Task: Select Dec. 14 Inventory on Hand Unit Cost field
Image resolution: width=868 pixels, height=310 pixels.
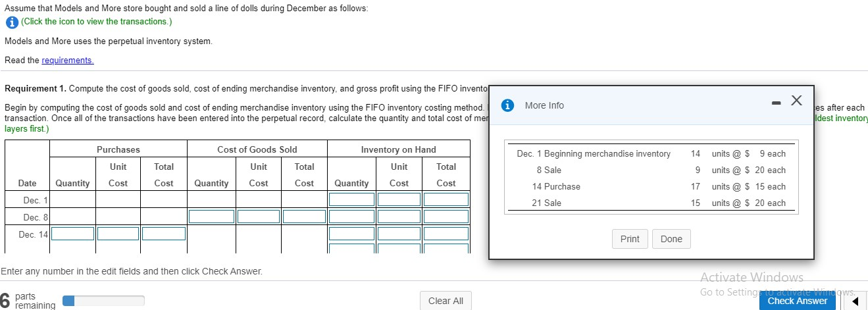Action: (399, 234)
